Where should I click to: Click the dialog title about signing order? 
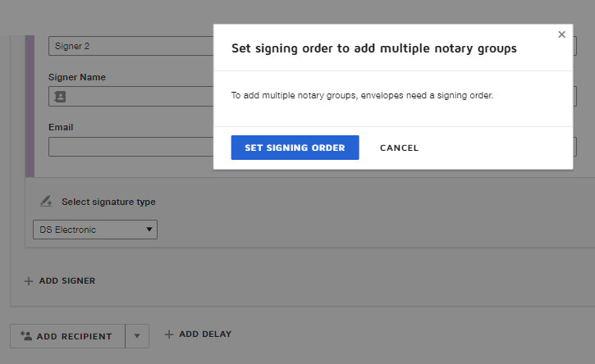click(x=373, y=48)
